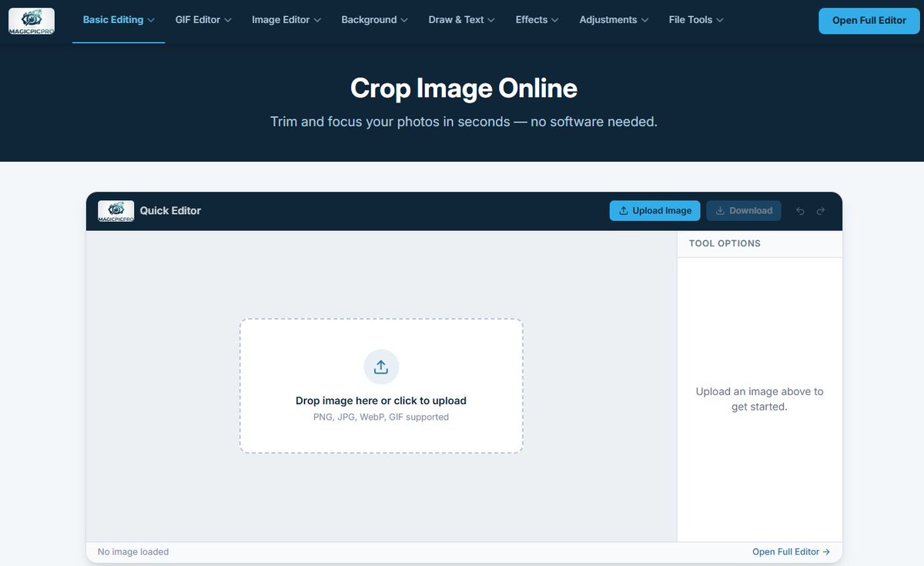924x566 pixels.
Task: Click the 'No image loaded' status text
Action: (x=133, y=552)
